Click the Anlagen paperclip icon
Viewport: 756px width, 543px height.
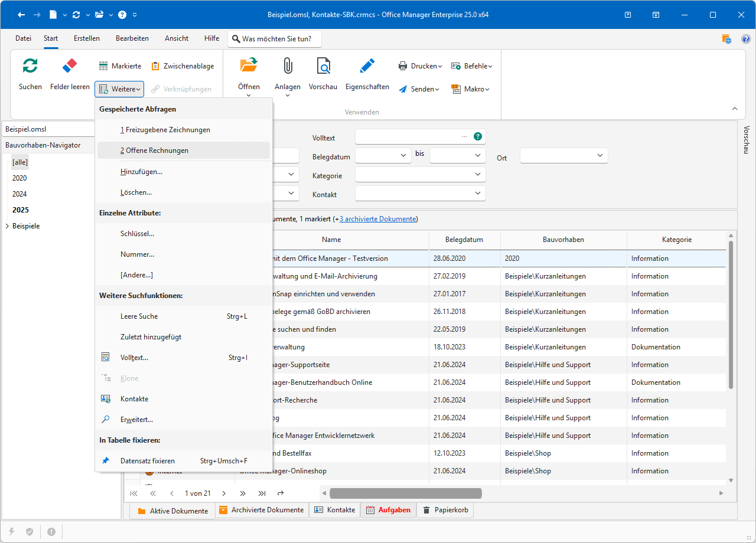(x=288, y=66)
